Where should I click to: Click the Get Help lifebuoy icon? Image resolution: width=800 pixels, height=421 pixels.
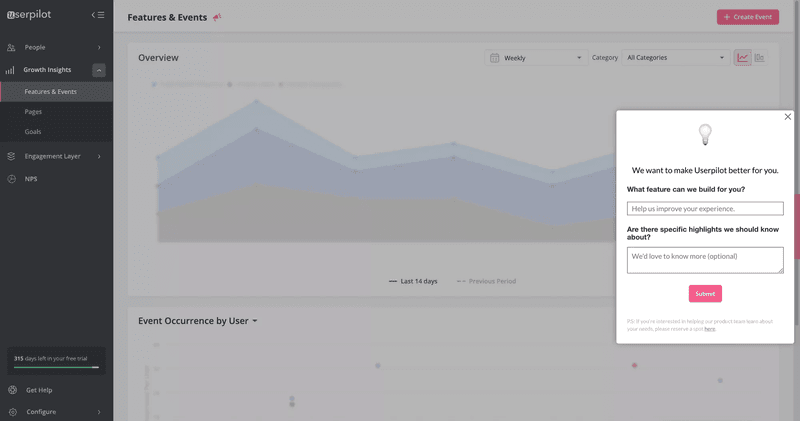(11, 390)
